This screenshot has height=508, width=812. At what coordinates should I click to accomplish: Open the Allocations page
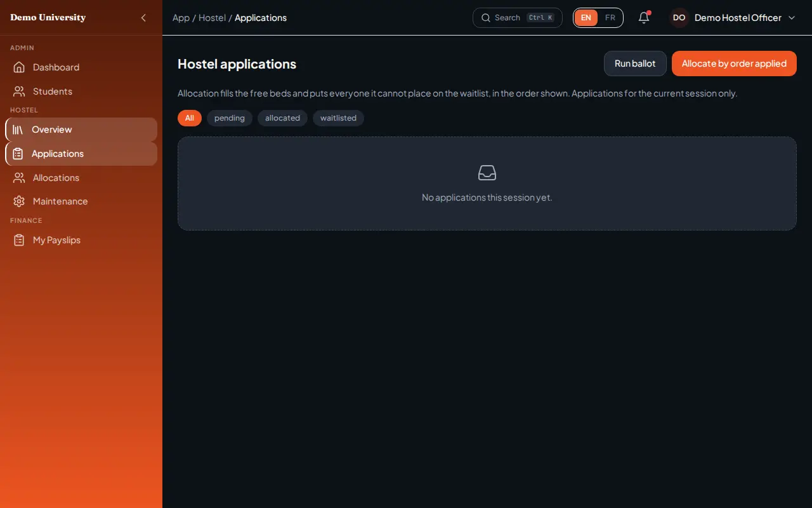pyautogui.click(x=81, y=178)
